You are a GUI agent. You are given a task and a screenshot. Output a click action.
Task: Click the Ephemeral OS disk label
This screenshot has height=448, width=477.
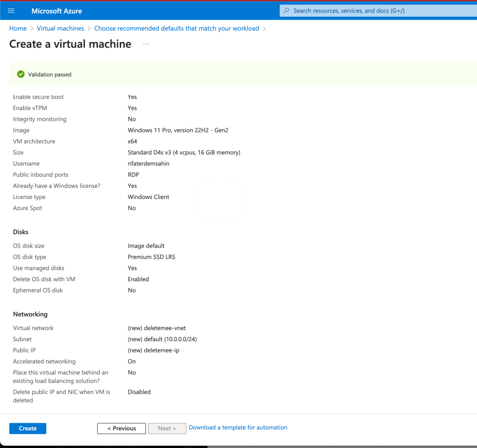38,290
